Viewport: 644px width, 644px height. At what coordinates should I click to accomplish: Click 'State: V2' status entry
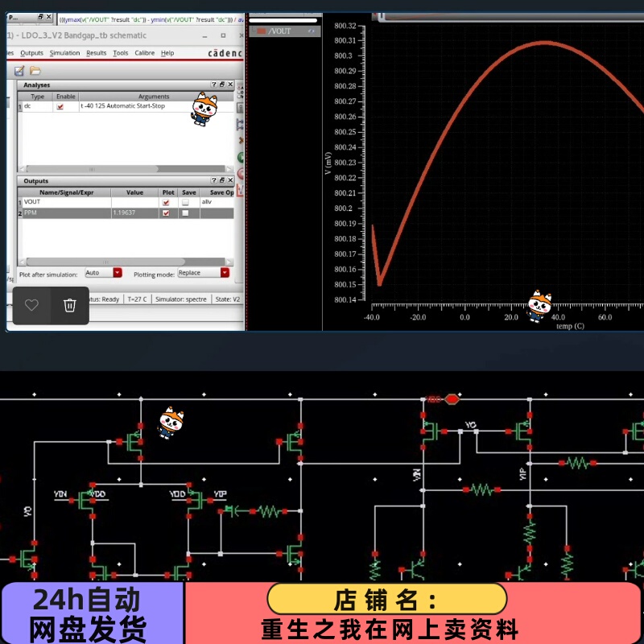228,299
